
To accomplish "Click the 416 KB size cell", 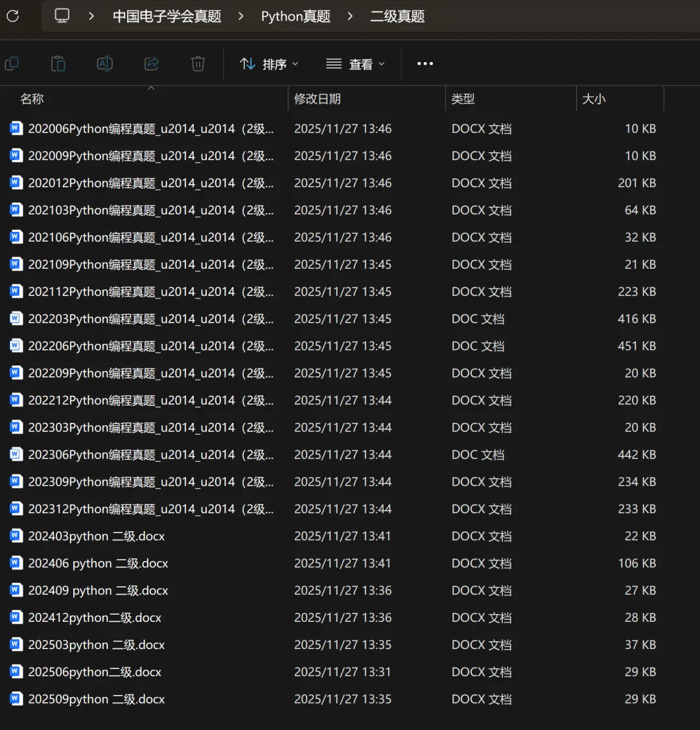I will point(636,319).
